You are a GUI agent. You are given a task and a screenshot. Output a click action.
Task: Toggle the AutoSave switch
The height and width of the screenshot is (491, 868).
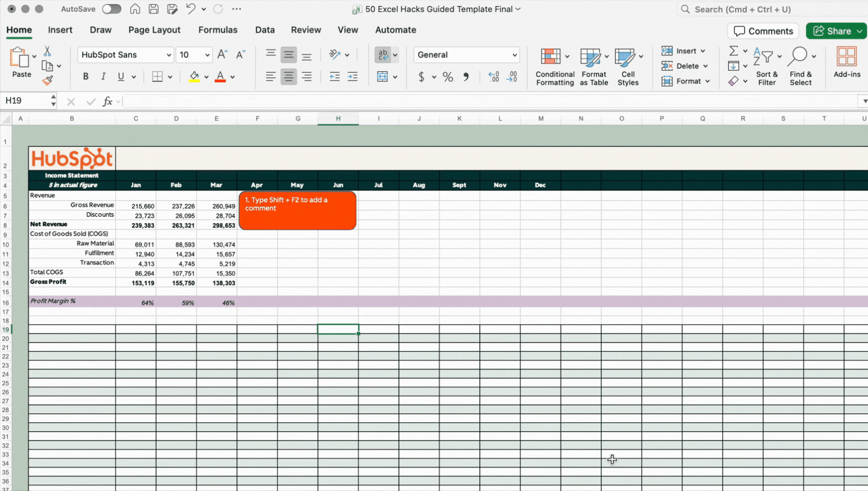click(111, 9)
